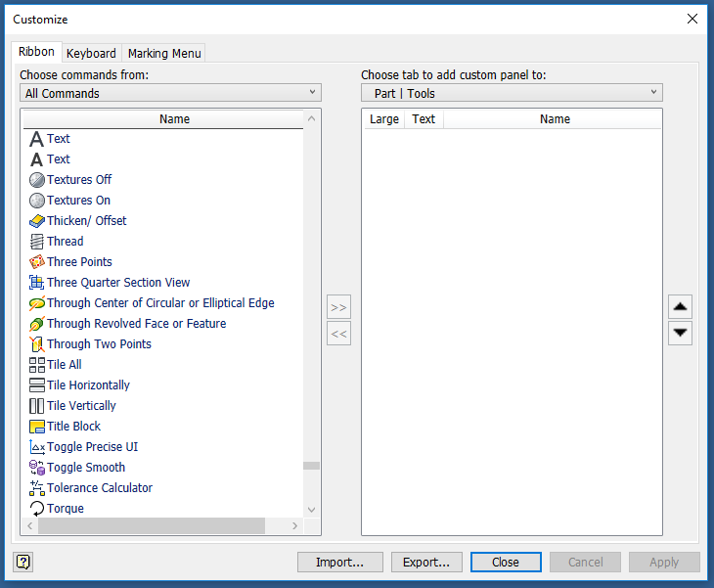The height and width of the screenshot is (588, 714).
Task: Click the right-side Name column header
Action: [x=553, y=119]
